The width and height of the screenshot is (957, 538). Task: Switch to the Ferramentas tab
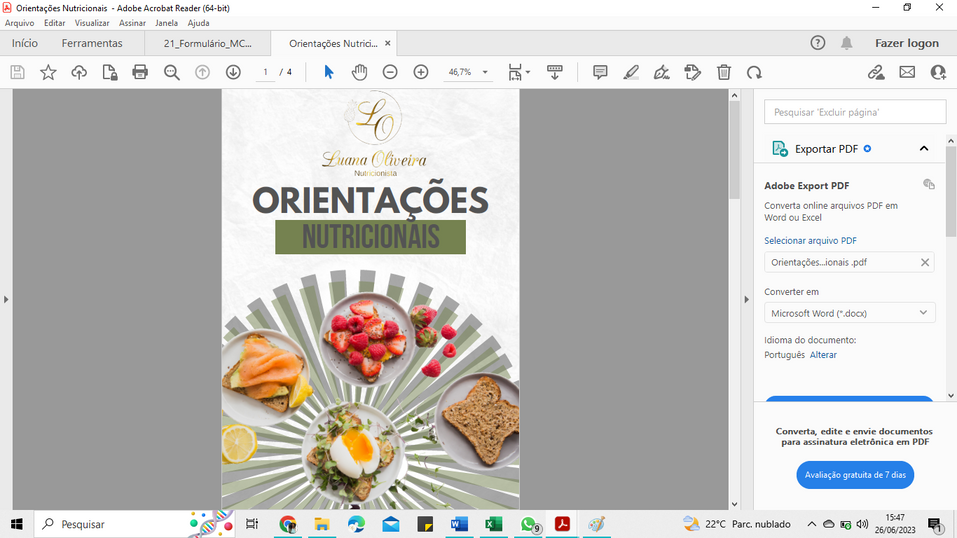click(92, 43)
